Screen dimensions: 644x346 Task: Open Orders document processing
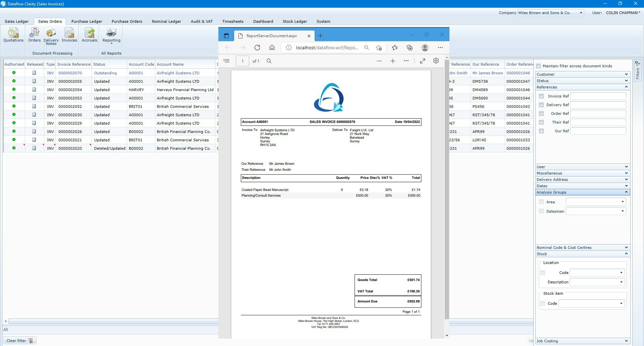tap(34, 35)
